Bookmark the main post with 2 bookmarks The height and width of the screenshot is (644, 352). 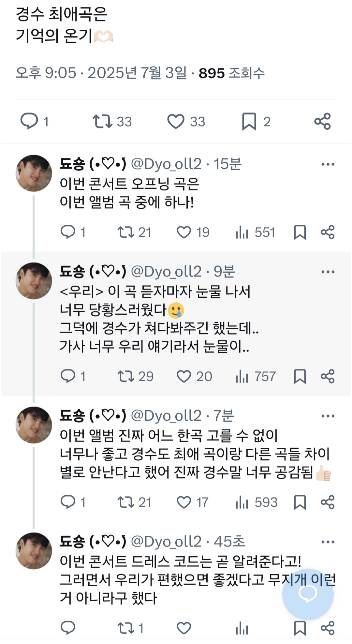(249, 122)
